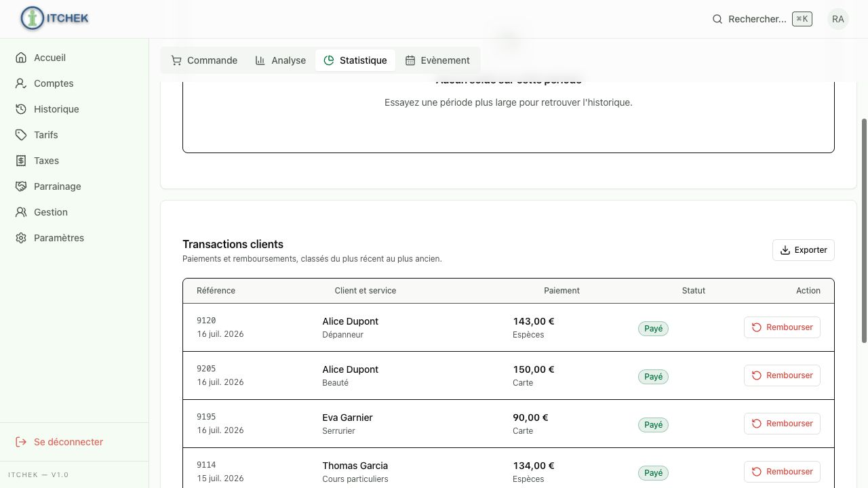Click Payé badge for Eva Garnier
This screenshot has width=868, height=488.
(653, 425)
